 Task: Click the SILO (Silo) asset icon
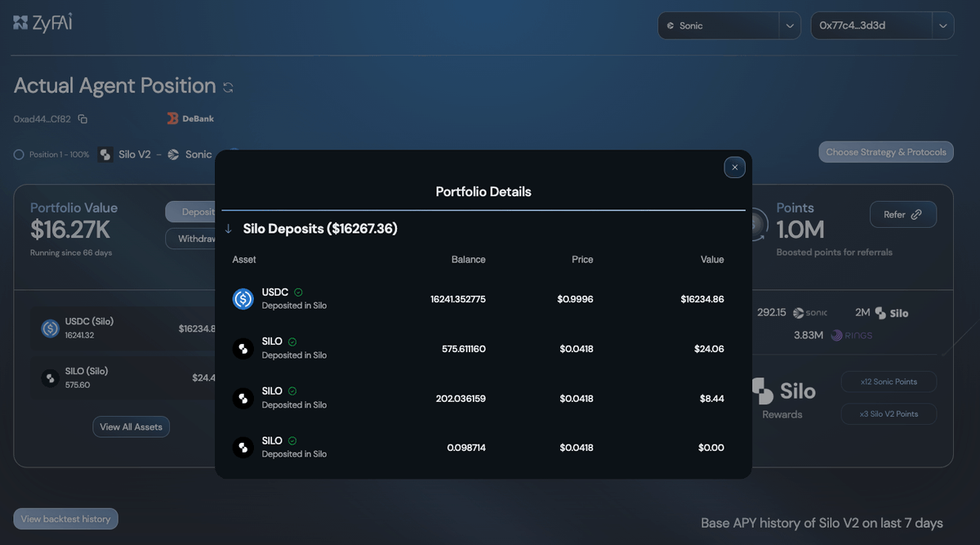click(51, 378)
